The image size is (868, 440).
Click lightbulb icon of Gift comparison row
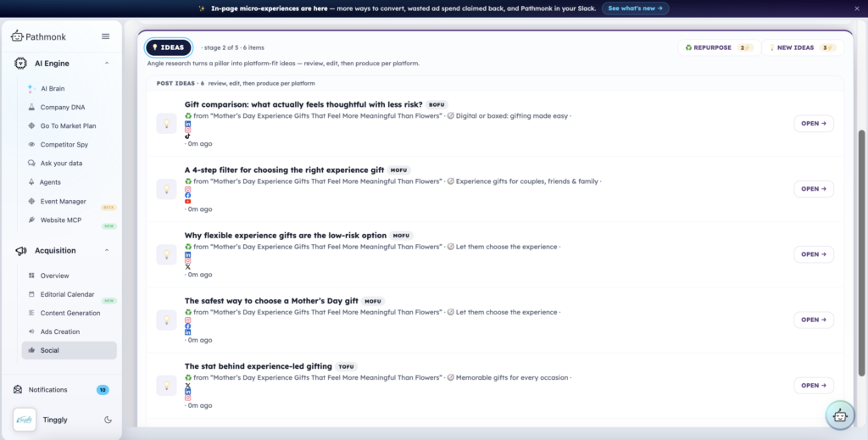(x=167, y=124)
